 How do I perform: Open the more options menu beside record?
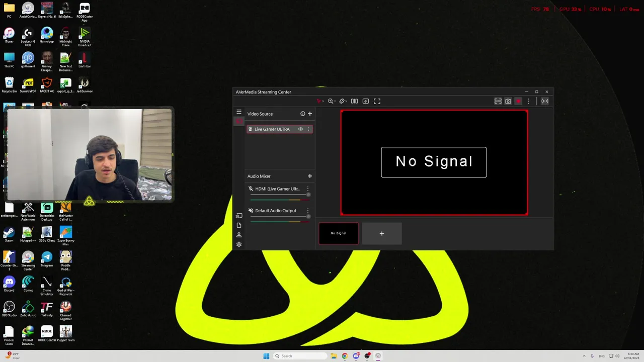[x=528, y=101]
